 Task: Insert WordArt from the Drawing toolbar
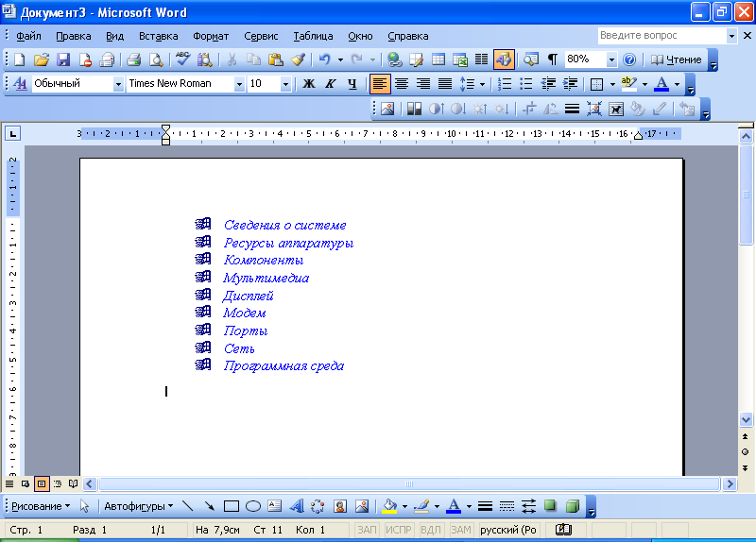tap(297, 506)
